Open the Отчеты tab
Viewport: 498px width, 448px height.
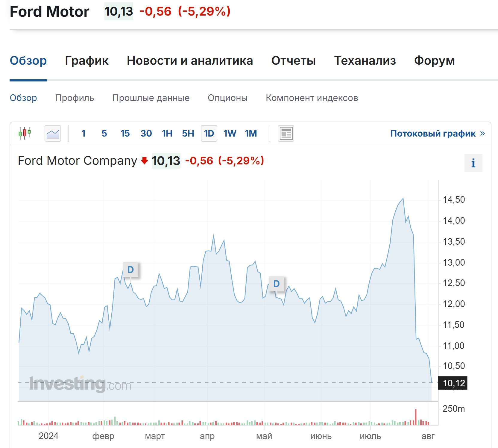click(x=293, y=61)
